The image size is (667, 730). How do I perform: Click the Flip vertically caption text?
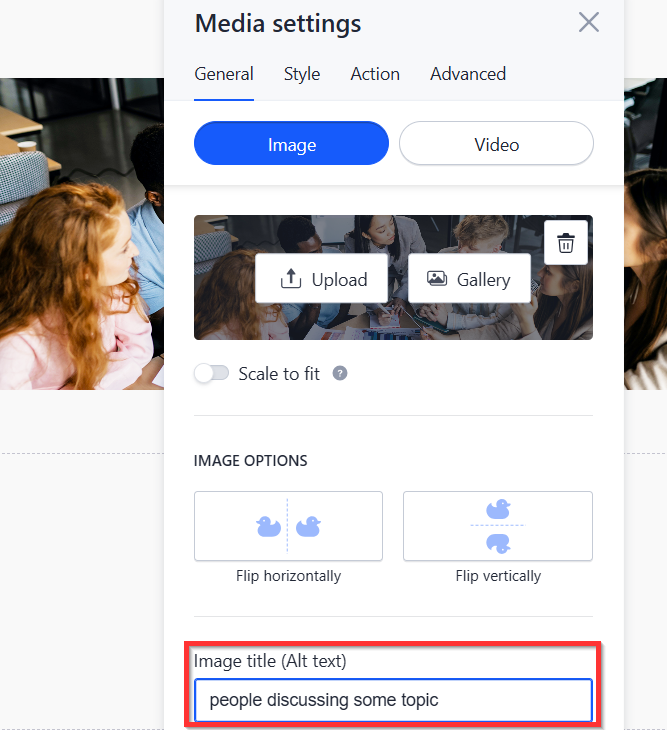498,576
